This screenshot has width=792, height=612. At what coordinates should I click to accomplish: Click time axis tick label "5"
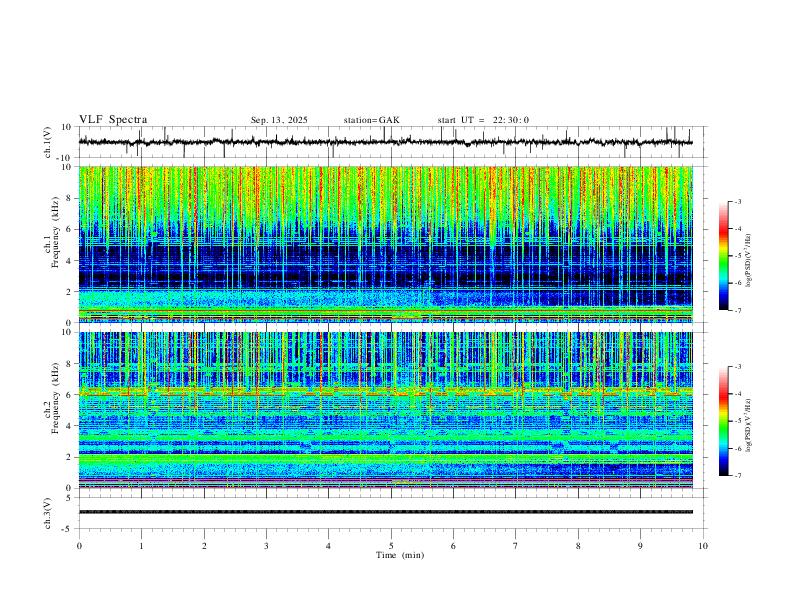click(391, 546)
